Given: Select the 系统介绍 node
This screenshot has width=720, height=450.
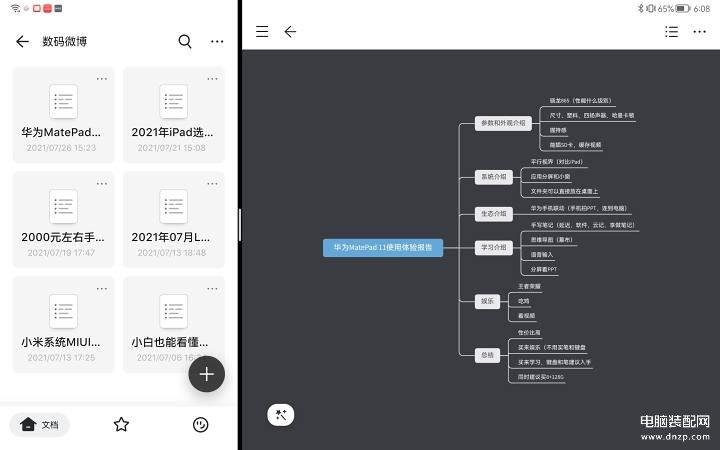Looking at the screenshot, I should pos(494,177).
